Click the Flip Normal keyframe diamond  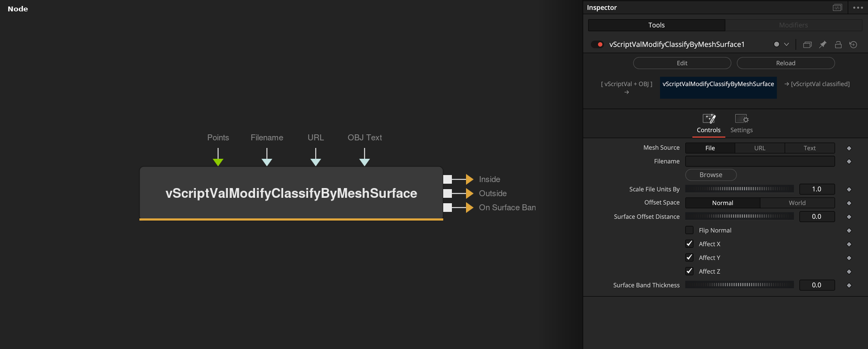pos(849,230)
